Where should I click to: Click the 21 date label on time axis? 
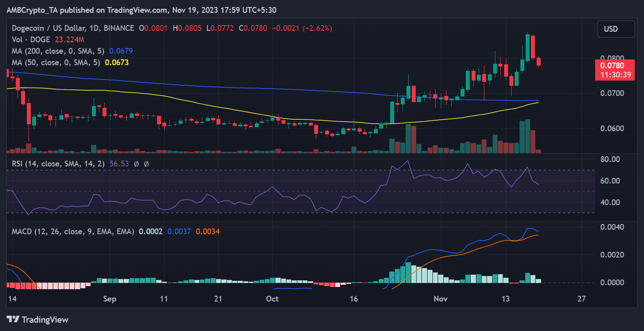(x=218, y=299)
